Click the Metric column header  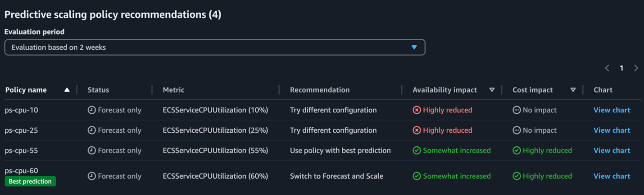point(173,90)
